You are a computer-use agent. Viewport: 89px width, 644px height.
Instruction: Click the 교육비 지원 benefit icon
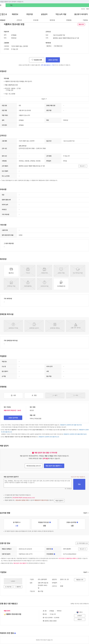coord(61,271)
